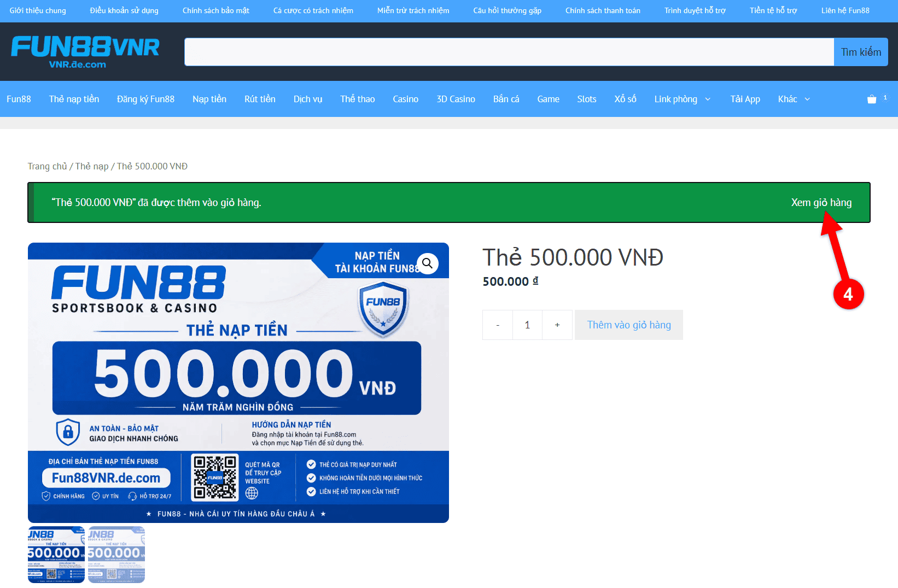This screenshot has width=898, height=588.
Task: Open Tiền tệ hỗ trợ link
Action: (773, 10)
